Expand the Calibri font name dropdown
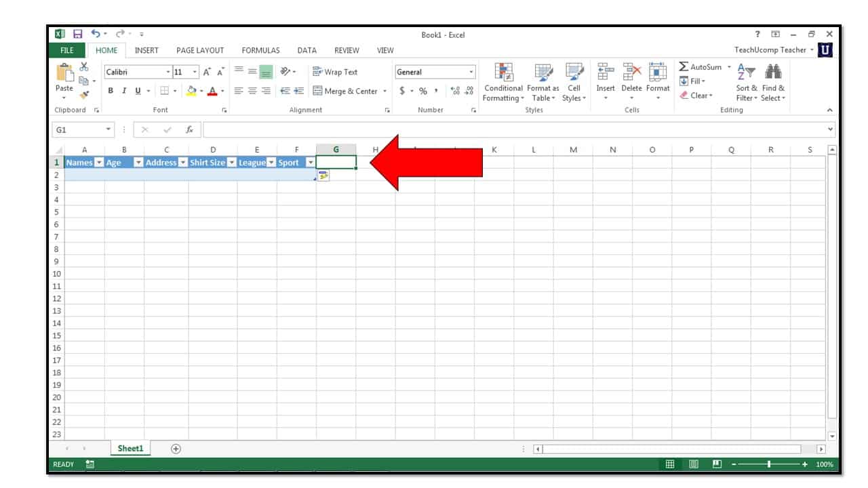Image resolution: width=868 pixels, height=488 pixels. tap(169, 72)
